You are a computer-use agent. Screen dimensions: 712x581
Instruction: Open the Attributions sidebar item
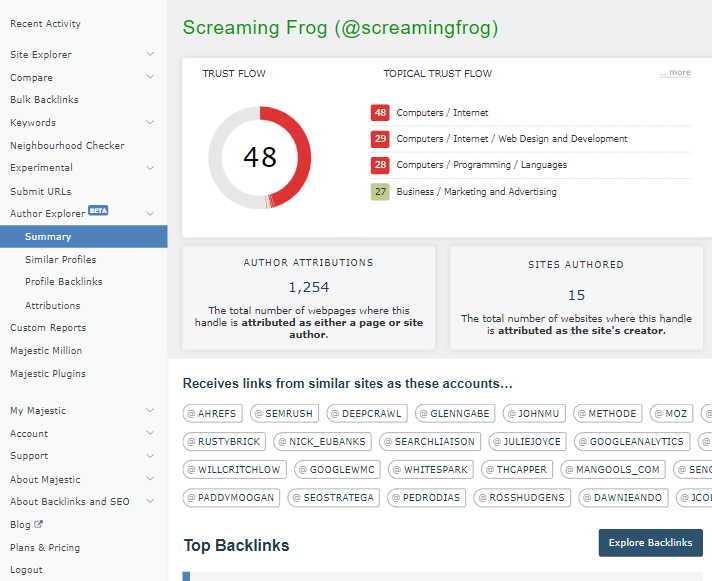coord(53,306)
